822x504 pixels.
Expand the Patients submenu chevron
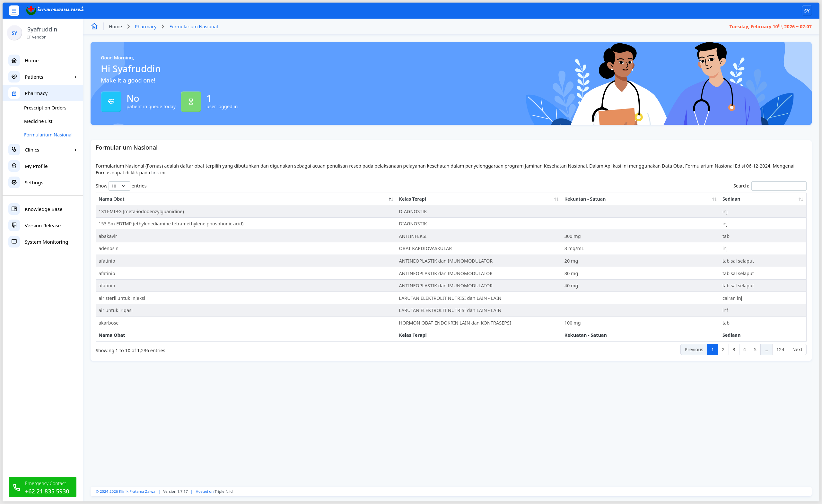75,77
